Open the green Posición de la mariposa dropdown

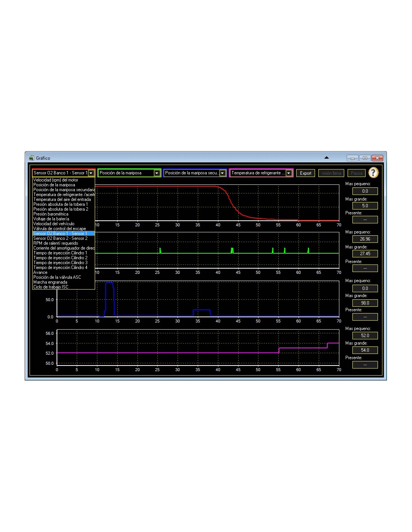click(x=157, y=173)
